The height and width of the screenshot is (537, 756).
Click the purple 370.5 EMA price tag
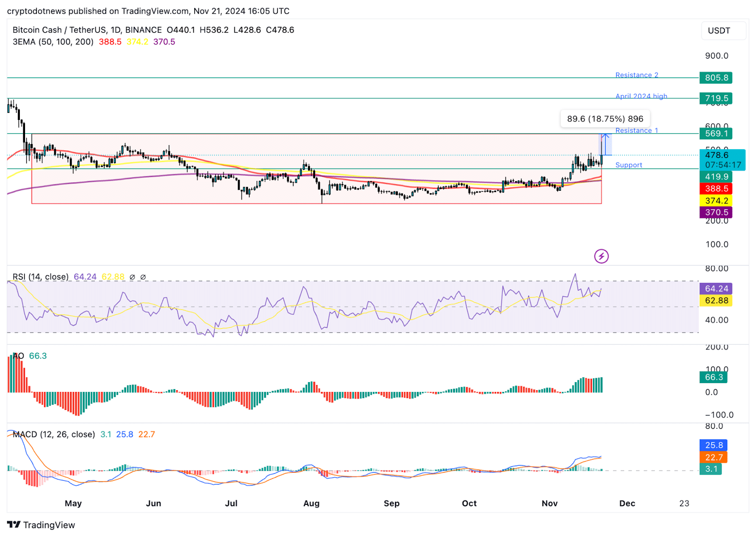(716, 213)
